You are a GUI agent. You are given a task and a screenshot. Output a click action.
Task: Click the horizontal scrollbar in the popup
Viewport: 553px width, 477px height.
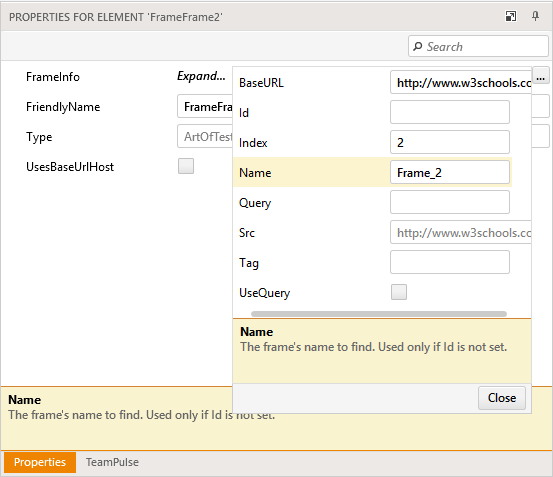(379, 314)
